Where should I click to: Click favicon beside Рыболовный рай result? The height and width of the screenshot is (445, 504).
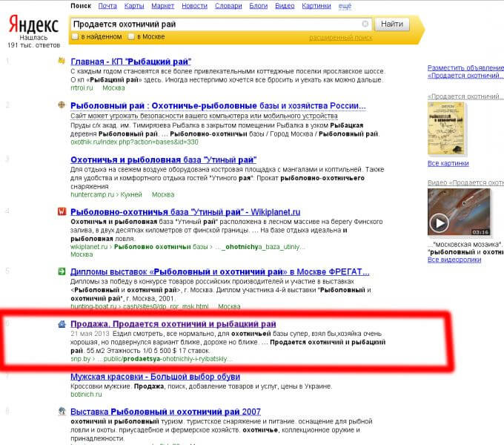[62, 105]
